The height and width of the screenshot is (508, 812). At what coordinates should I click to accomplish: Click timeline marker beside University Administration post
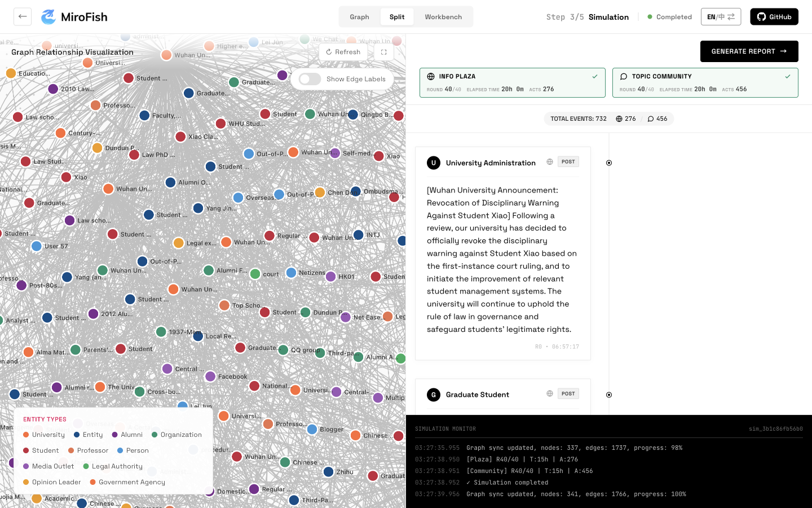tap(609, 163)
